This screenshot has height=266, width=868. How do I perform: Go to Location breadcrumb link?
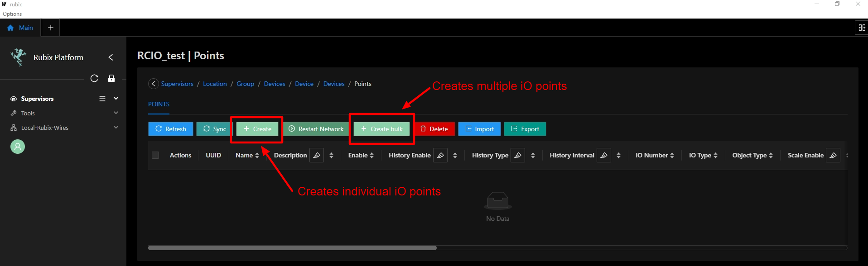click(215, 84)
